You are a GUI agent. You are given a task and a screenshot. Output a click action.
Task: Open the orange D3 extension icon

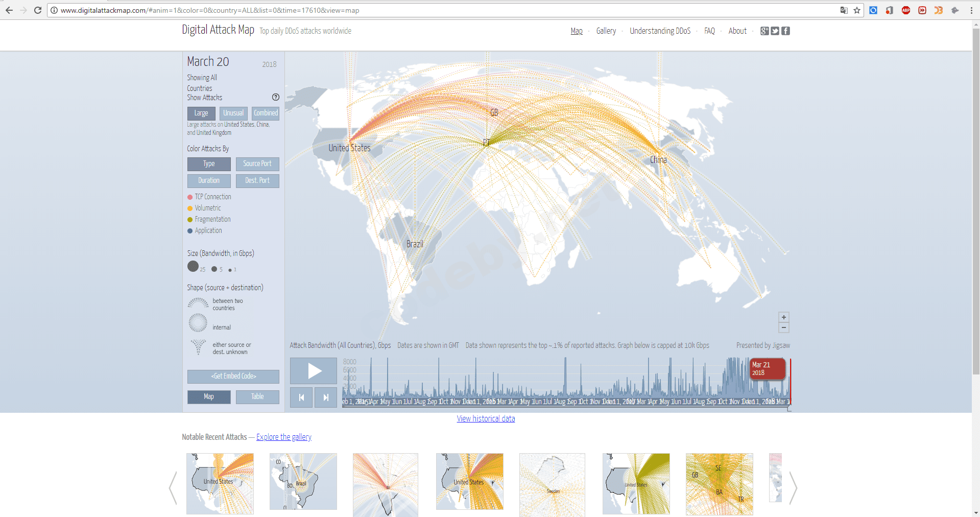[x=939, y=10]
